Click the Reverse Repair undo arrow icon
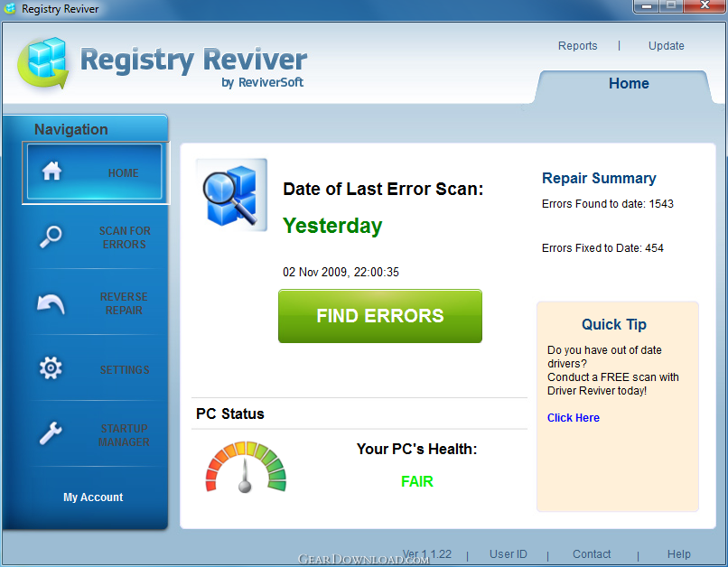 pyautogui.click(x=51, y=304)
